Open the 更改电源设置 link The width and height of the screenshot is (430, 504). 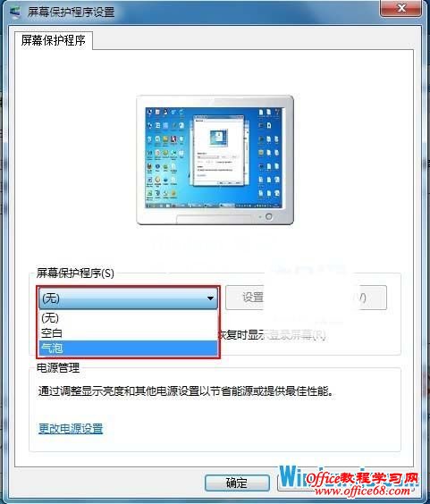pyautogui.click(x=71, y=428)
